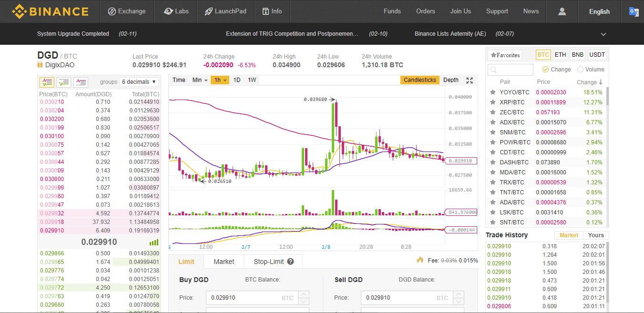Screen dimensions: 644x313
Task: Expand the announcements chevron
Action: (x=603, y=34)
